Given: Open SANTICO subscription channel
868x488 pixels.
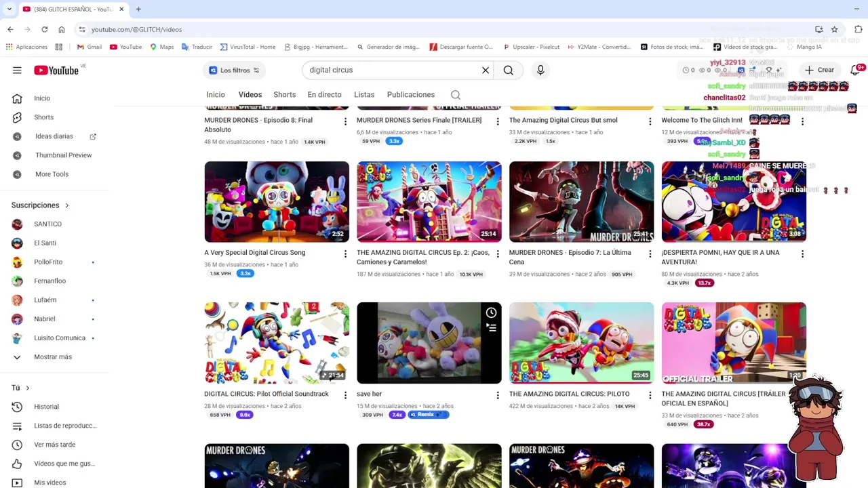Looking at the screenshot, I should 47,224.
